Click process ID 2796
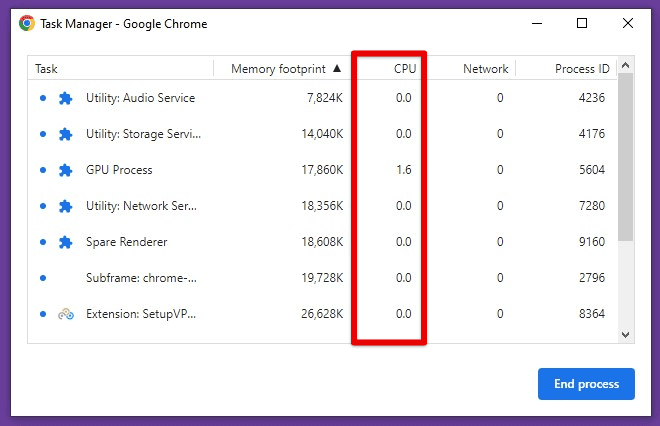 coord(592,278)
